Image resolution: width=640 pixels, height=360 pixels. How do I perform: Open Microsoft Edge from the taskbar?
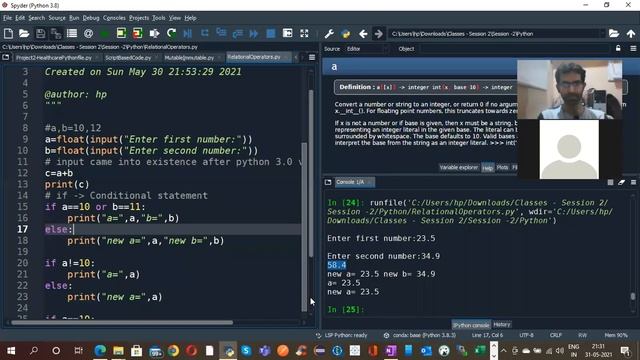pyautogui.click(x=100, y=351)
